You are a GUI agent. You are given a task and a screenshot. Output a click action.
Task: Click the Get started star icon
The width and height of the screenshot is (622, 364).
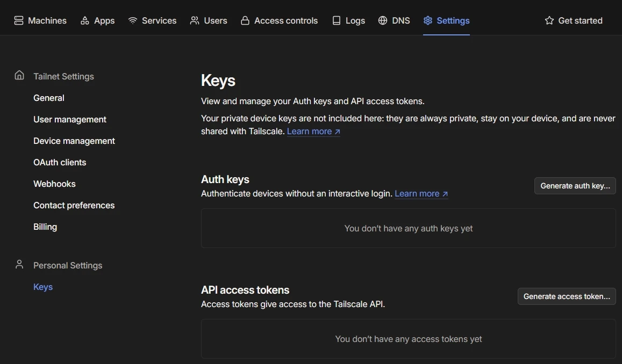click(549, 20)
